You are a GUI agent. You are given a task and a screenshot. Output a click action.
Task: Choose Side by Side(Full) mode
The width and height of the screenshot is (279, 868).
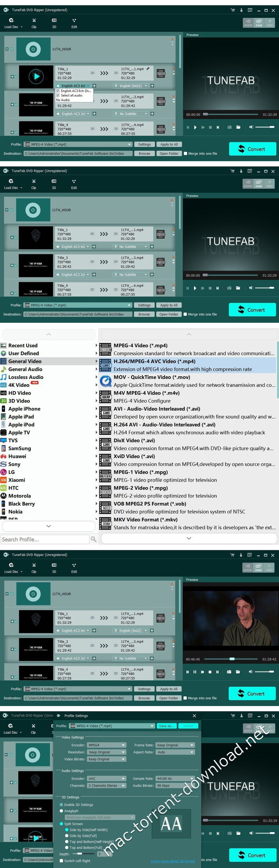[67, 836]
